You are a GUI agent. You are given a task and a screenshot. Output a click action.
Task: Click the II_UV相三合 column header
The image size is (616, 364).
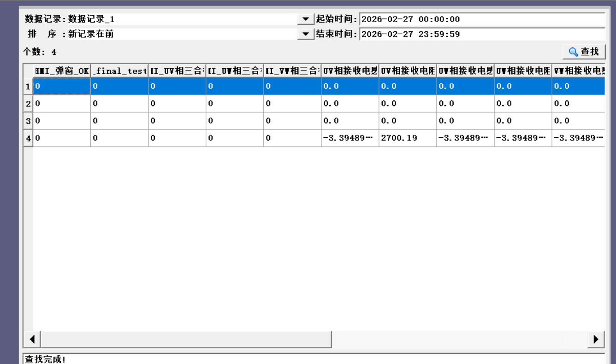177,71
